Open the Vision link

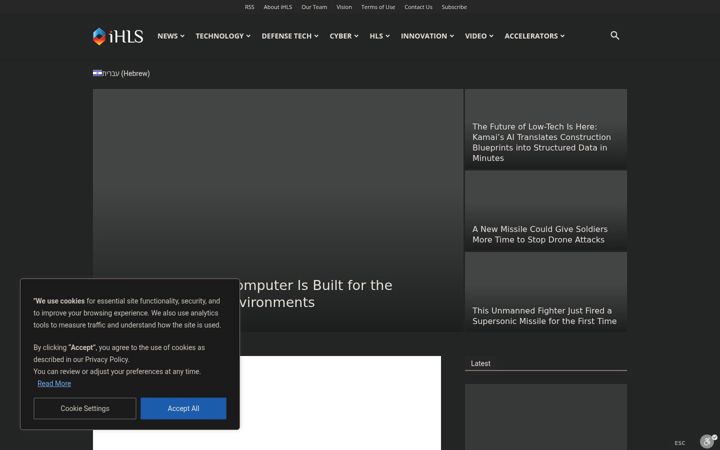pyautogui.click(x=344, y=7)
